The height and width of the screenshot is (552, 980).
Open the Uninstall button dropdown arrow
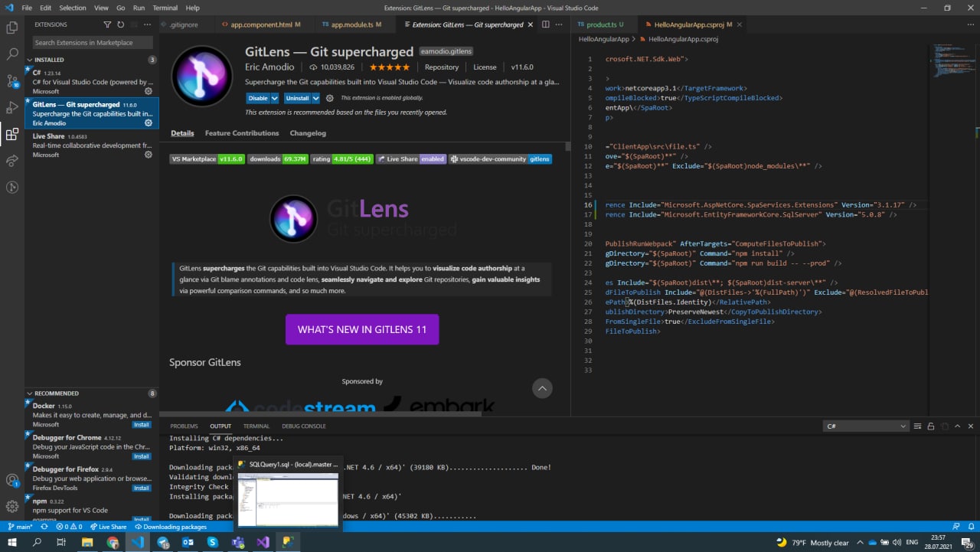tap(315, 98)
